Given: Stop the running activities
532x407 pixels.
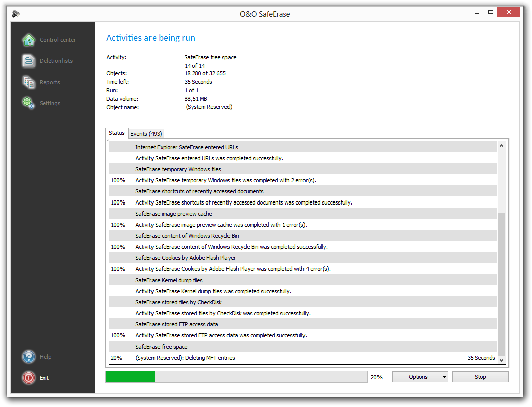Looking at the screenshot, I should (x=480, y=377).
